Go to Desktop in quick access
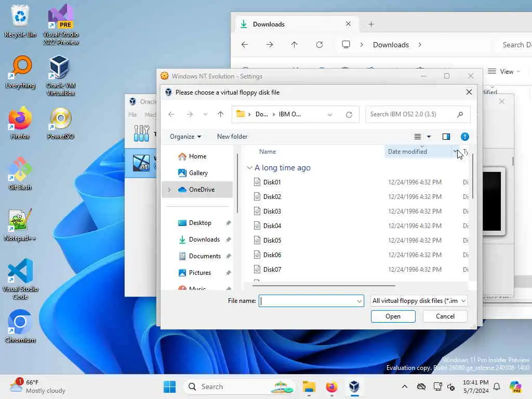This screenshot has height=399, width=532. tap(200, 223)
